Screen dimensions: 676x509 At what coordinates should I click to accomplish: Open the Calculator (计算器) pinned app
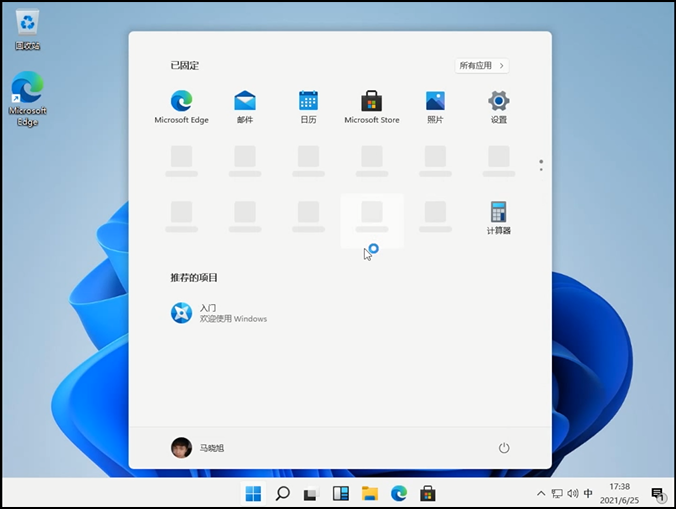pyautogui.click(x=498, y=218)
